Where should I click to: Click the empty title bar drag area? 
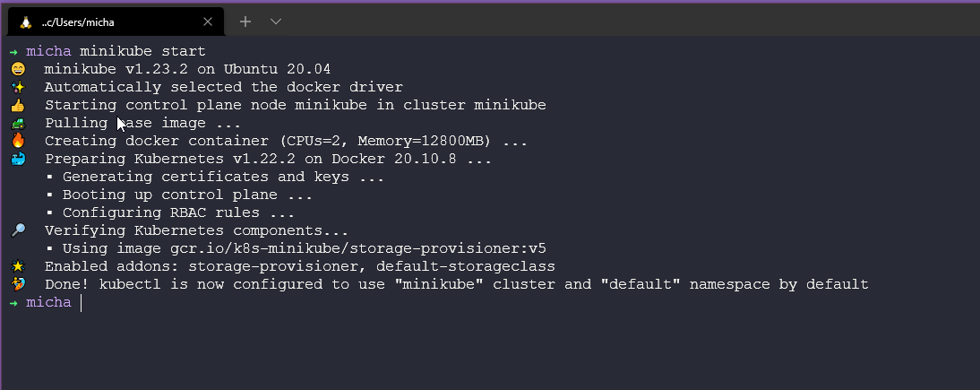[627, 20]
